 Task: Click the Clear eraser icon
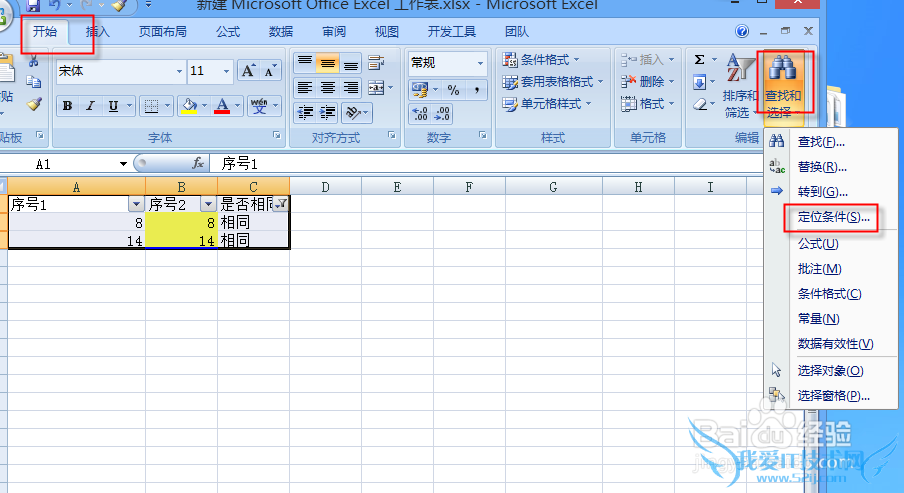tap(699, 104)
